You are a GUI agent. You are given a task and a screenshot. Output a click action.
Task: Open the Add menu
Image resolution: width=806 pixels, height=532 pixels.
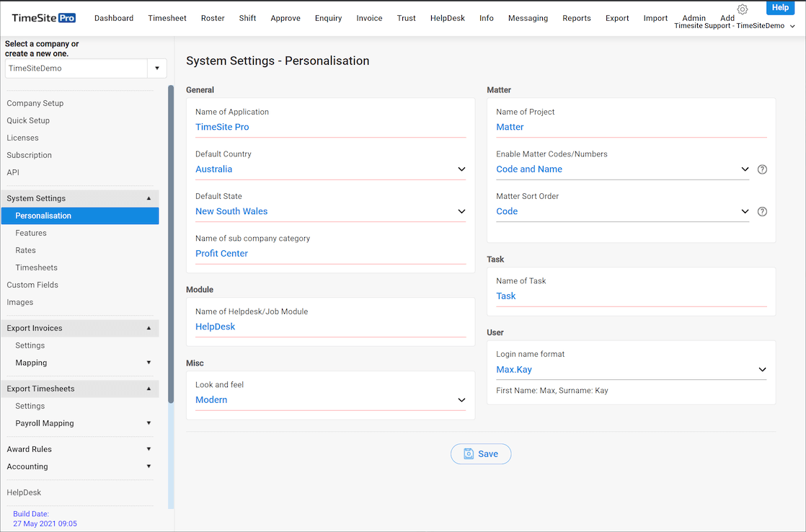(x=727, y=18)
